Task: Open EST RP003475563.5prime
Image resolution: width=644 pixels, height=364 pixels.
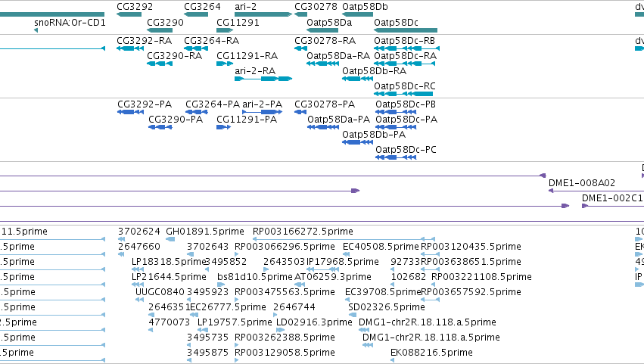Action: click(x=285, y=293)
